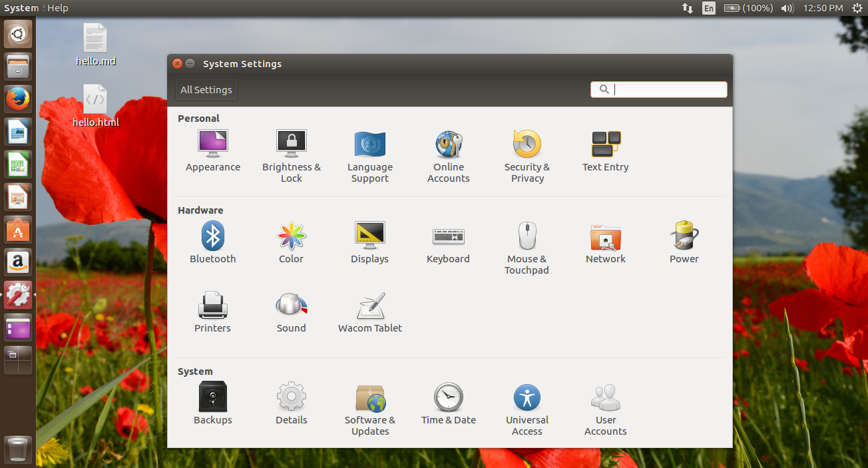Viewport: 868px width, 468px height.
Task: Open Sound settings
Action: click(292, 312)
